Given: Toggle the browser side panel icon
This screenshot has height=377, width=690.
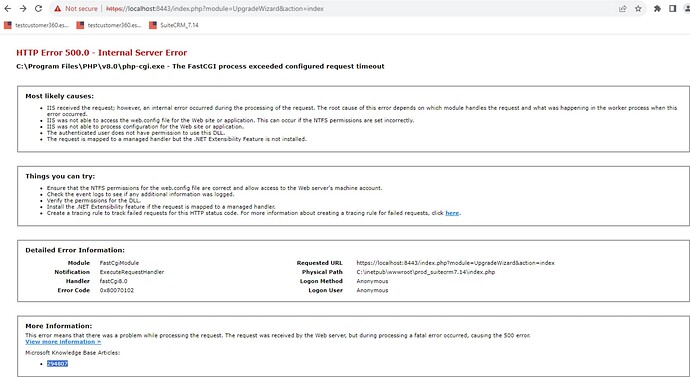Looking at the screenshot, I should pos(672,9).
